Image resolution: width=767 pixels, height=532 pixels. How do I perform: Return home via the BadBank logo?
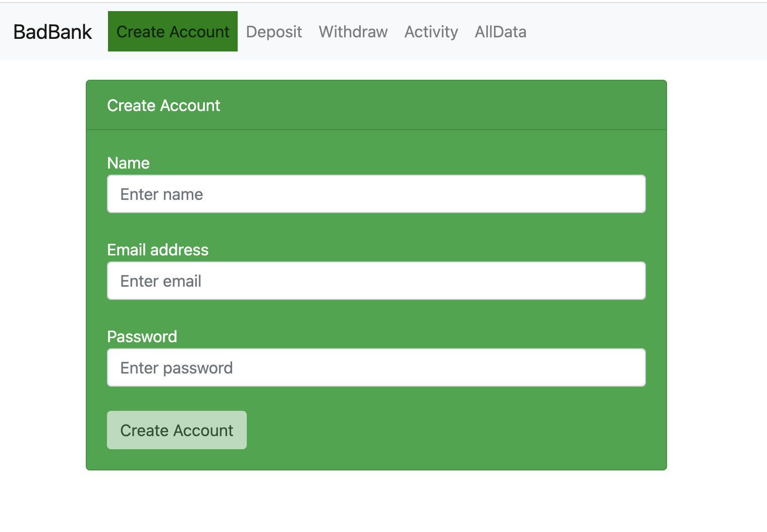coord(52,31)
